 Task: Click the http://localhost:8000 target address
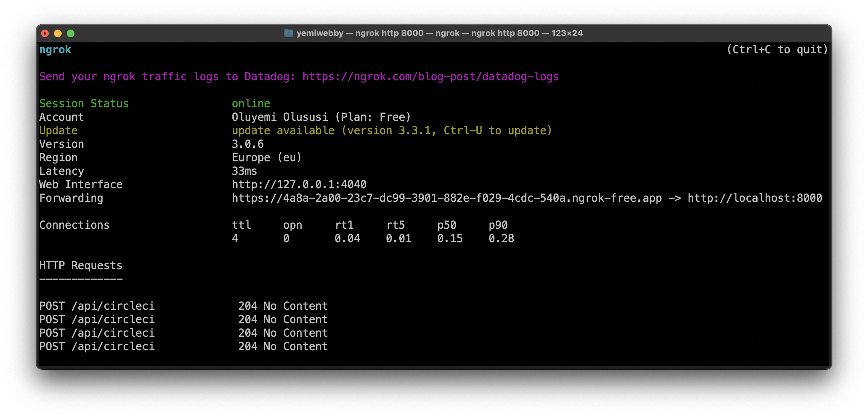[x=754, y=198]
